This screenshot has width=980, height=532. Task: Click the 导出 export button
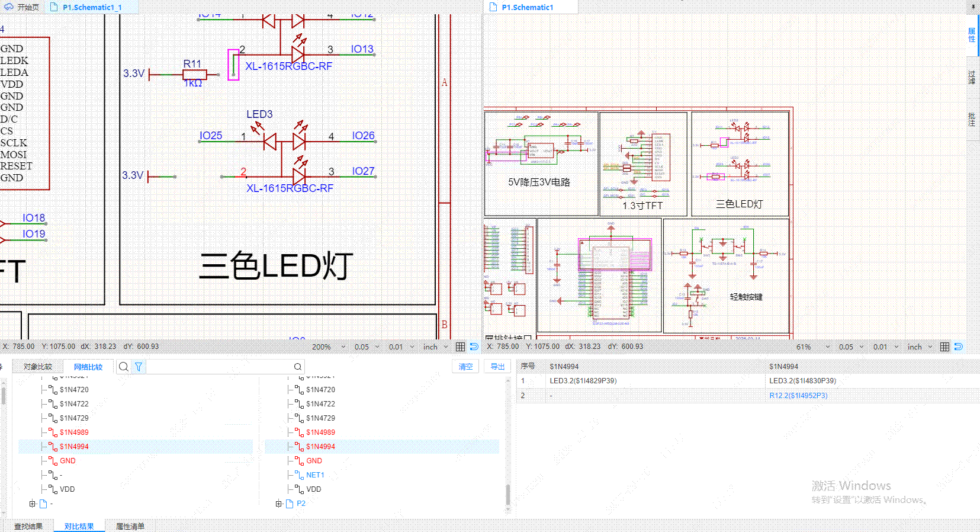497,367
